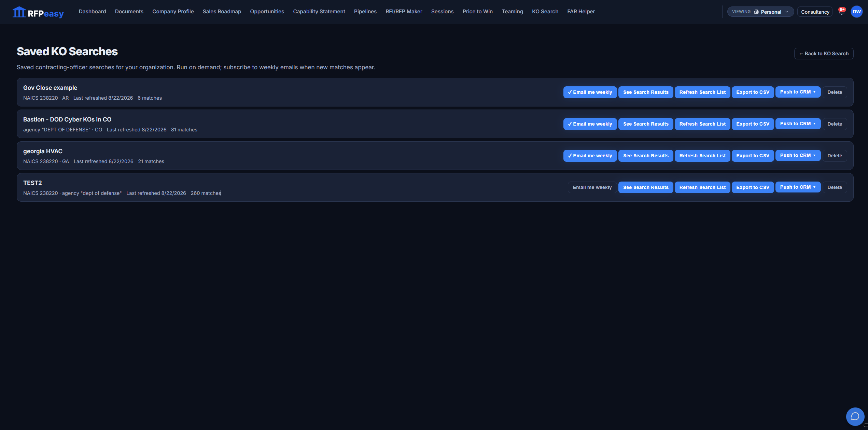This screenshot has height=430, width=868.
Task: Click Back to KO Search button
Action: (x=824, y=54)
